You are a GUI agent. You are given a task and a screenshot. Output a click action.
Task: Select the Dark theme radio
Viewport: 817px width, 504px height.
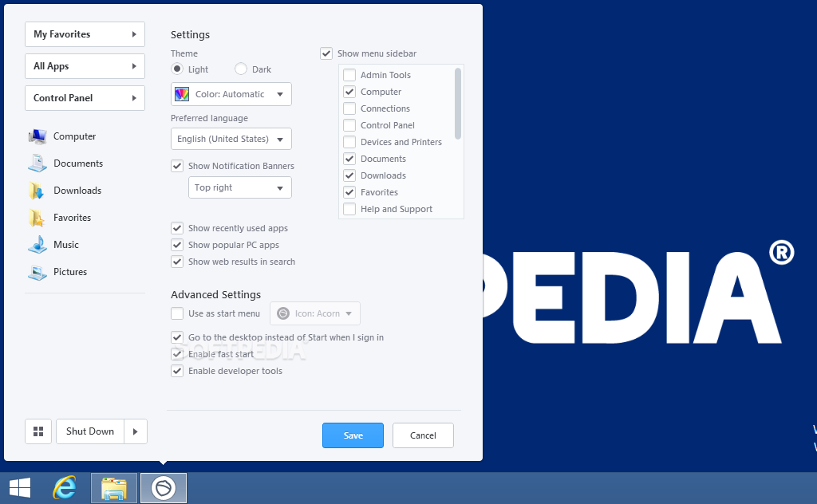pyautogui.click(x=241, y=69)
